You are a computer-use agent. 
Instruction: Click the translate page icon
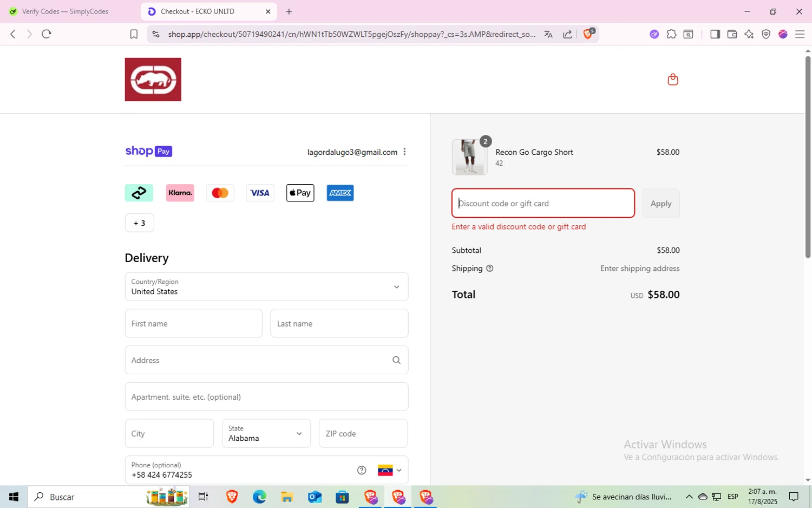tap(548, 34)
